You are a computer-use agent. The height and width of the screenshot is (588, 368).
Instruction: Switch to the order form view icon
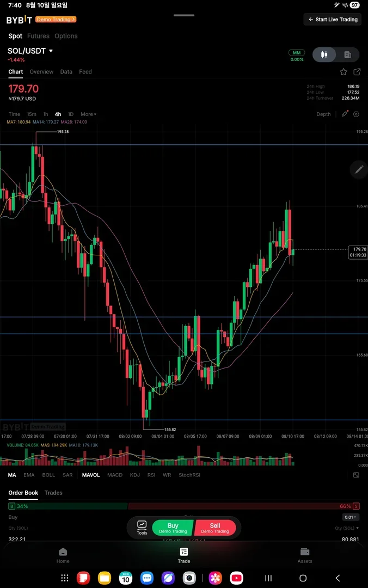coord(347,55)
